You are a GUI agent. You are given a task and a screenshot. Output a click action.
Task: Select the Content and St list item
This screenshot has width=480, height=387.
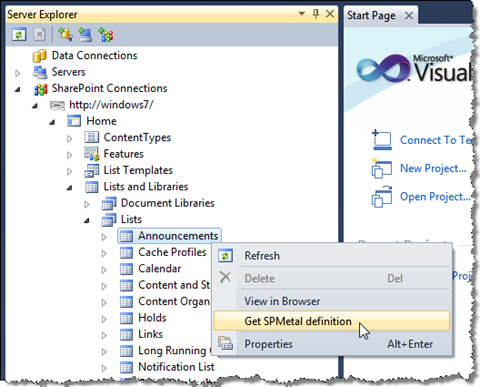point(174,285)
